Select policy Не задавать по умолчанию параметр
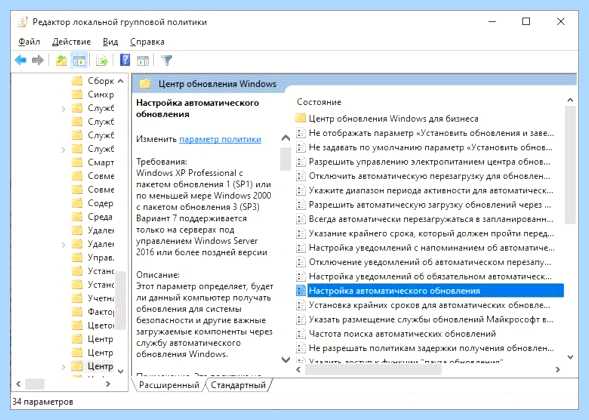Viewport: 589px width, 420px height. (430, 147)
